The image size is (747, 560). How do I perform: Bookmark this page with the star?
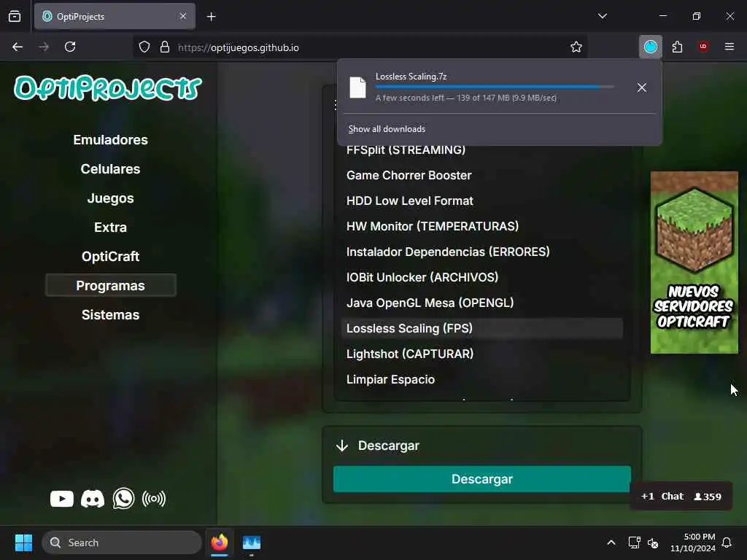576,47
